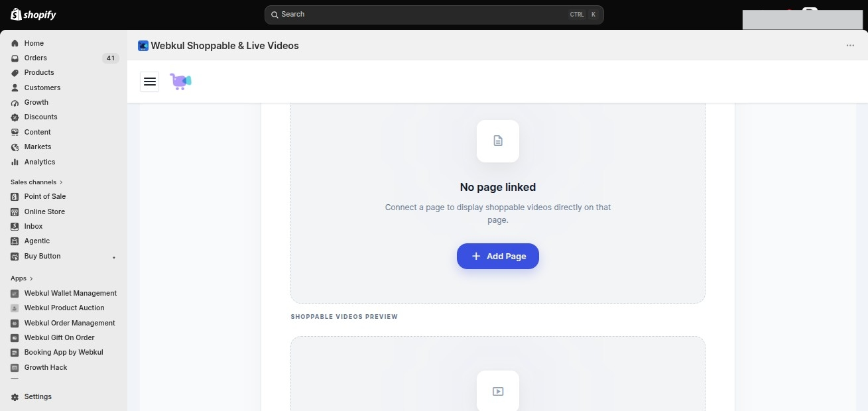Open Webkul Product Auction app
This screenshot has height=411, width=868.
[x=64, y=308]
